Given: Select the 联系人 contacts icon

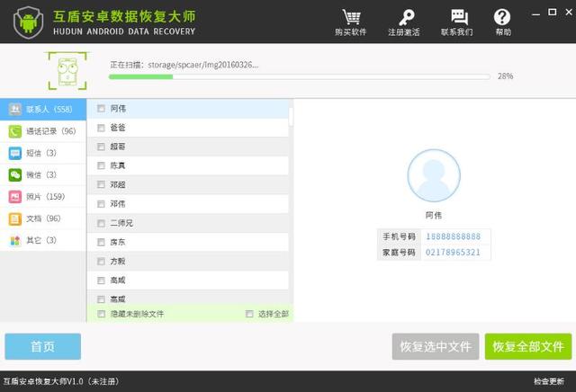Looking at the screenshot, I should [x=15, y=109].
